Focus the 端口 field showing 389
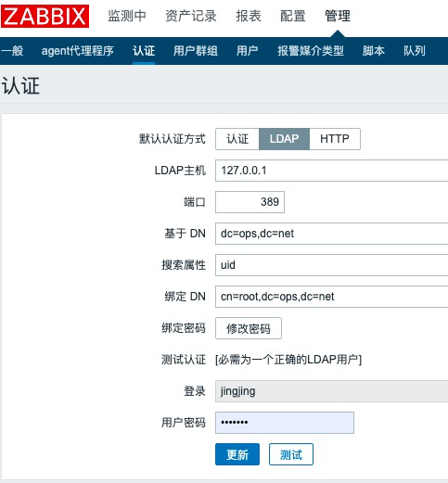The image size is (448, 483). [250, 202]
